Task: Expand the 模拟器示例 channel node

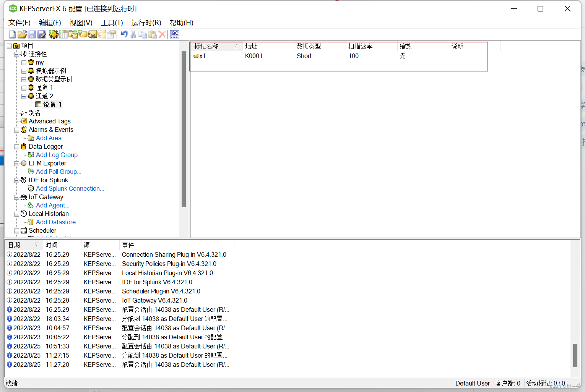Action: [24, 71]
